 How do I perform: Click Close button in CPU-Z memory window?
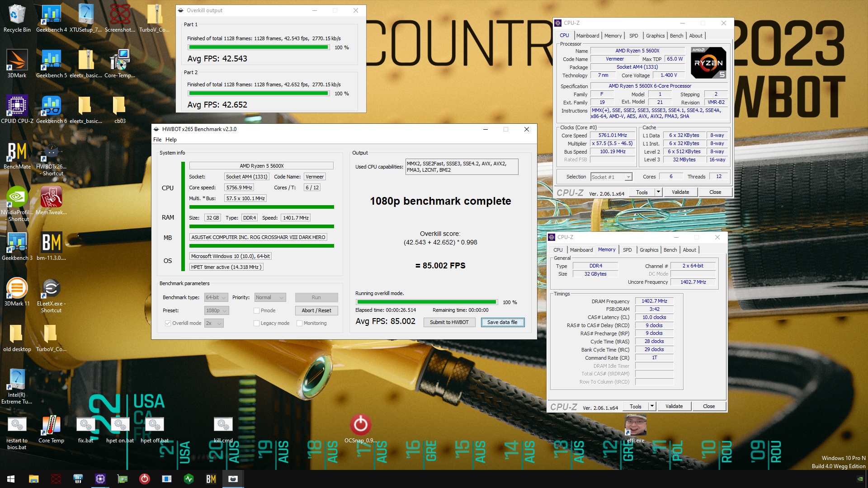708,406
